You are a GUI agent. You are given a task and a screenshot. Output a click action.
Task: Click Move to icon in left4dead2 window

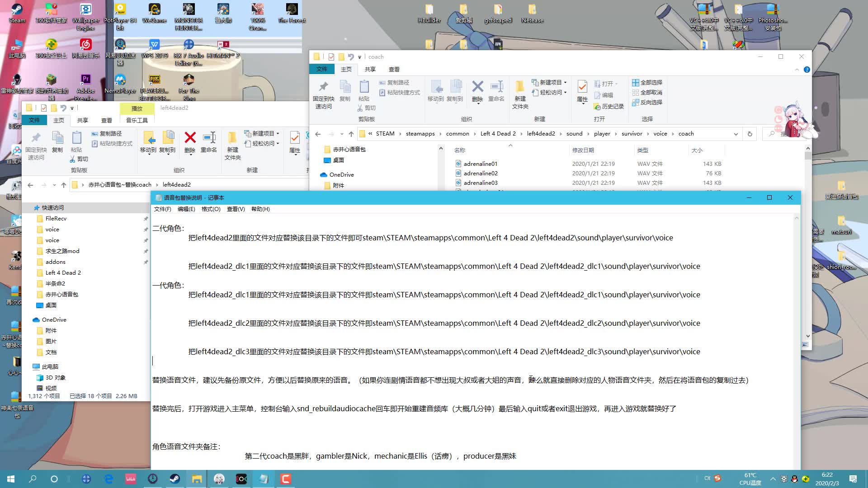point(148,142)
